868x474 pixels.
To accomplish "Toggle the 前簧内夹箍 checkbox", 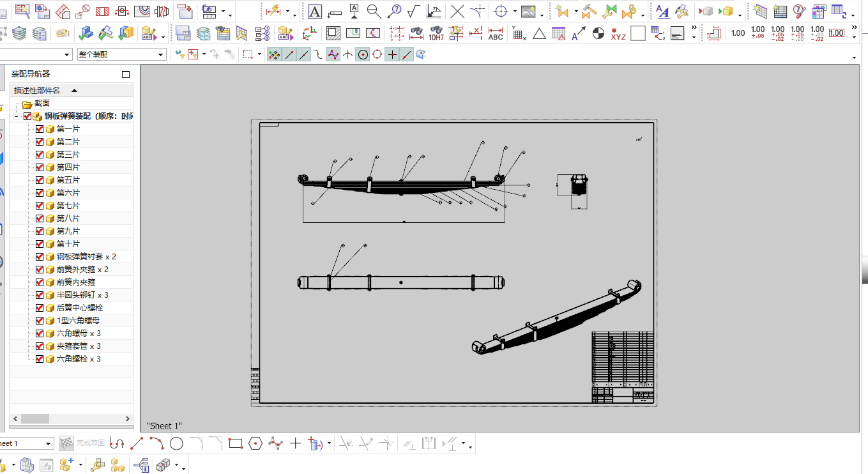I will click(40, 282).
